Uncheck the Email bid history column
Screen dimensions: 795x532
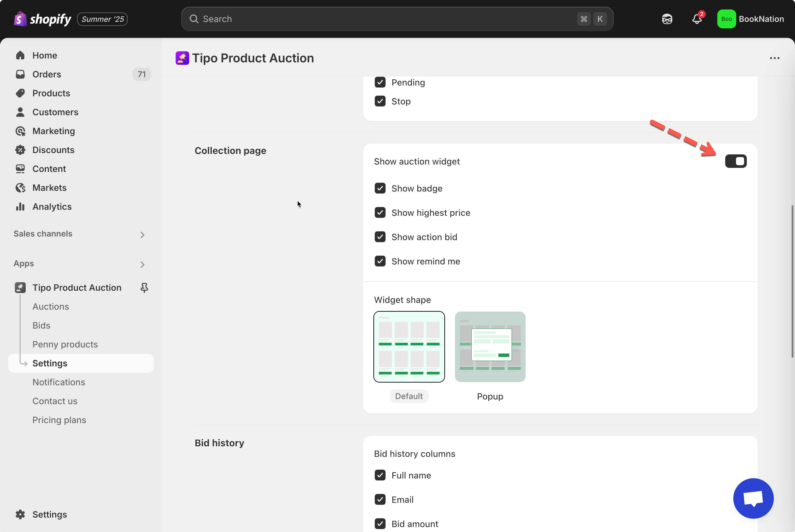pos(380,499)
